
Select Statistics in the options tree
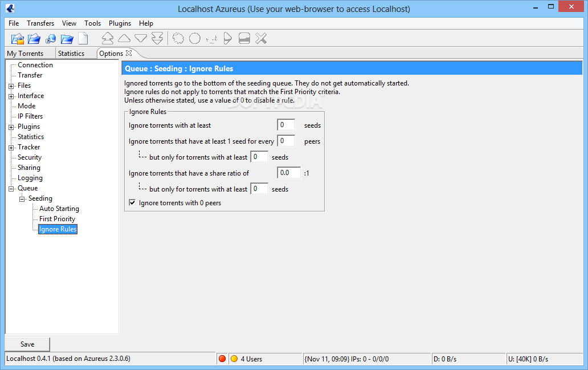click(x=31, y=137)
